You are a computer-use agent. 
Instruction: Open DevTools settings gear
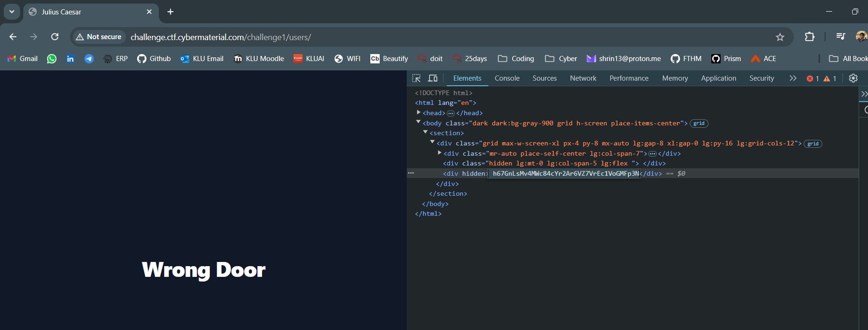point(853,78)
